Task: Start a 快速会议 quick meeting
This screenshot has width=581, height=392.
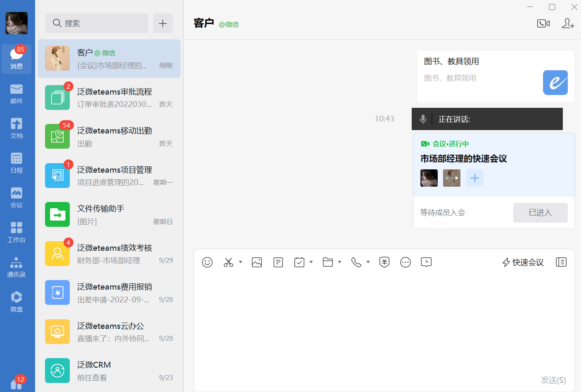Action: (523, 262)
